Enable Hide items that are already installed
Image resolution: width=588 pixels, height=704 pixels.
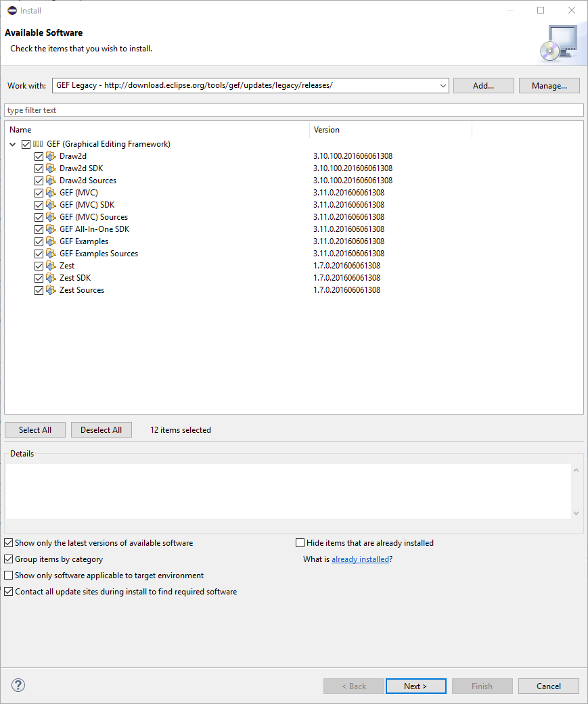(300, 543)
